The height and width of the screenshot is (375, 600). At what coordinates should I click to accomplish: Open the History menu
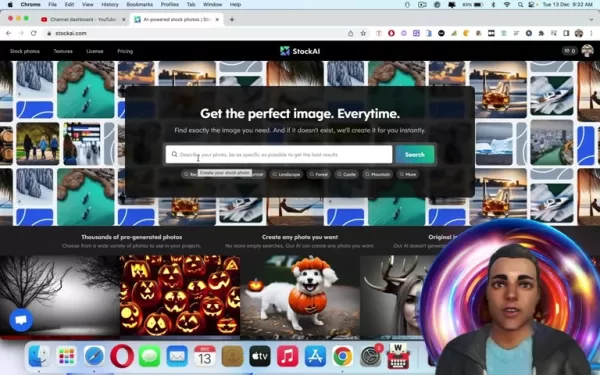[110, 5]
